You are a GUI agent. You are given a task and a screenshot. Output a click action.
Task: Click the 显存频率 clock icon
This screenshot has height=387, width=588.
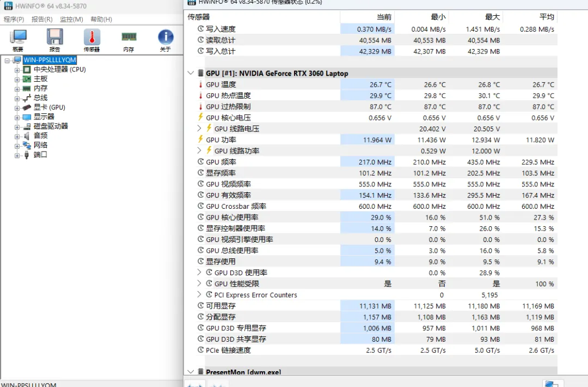pyautogui.click(x=200, y=173)
